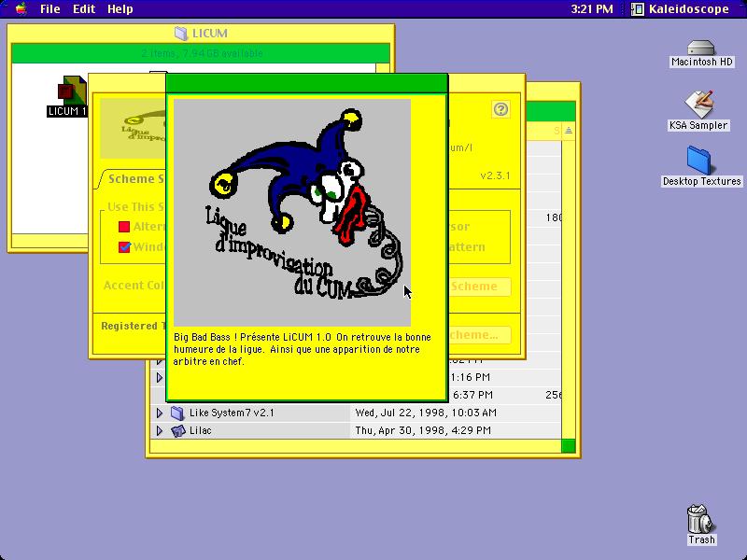This screenshot has width=747, height=560.
Task: Click the green title bar of preview window
Action: click(x=307, y=84)
